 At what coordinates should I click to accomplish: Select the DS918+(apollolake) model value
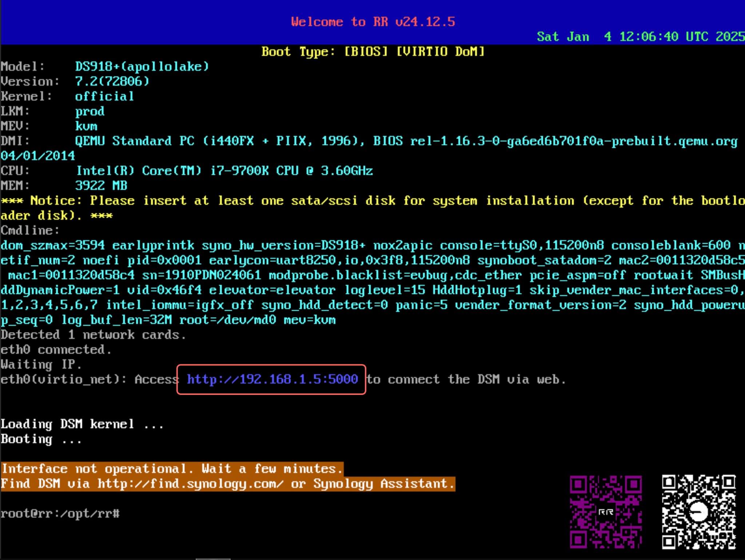(142, 67)
